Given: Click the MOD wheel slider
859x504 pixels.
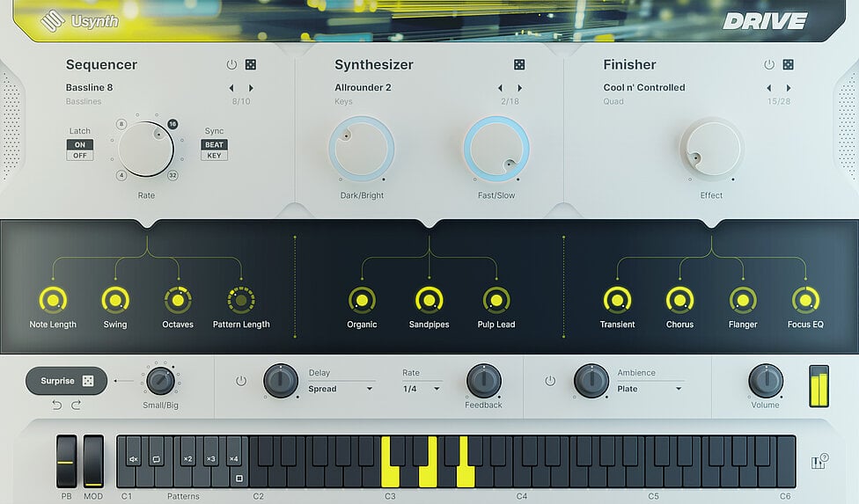Looking at the screenshot, I should (93, 461).
